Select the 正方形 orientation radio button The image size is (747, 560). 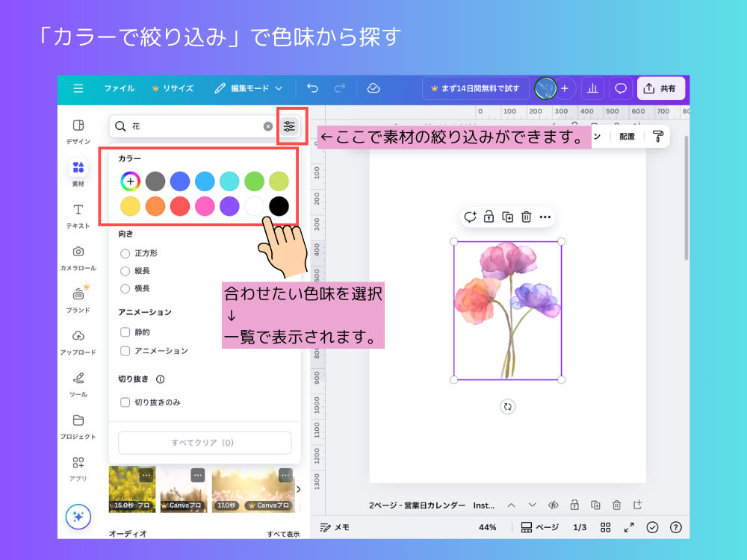click(125, 252)
